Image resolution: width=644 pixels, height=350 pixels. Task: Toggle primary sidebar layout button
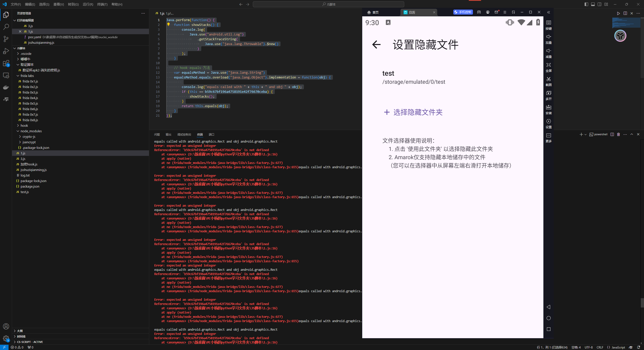[x=586, y=4]
